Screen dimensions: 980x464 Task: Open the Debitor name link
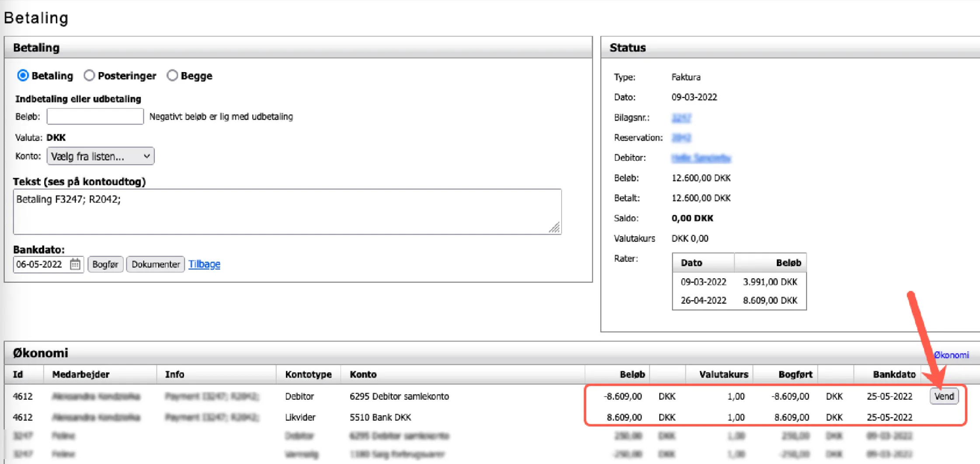[x=701, y=158]
